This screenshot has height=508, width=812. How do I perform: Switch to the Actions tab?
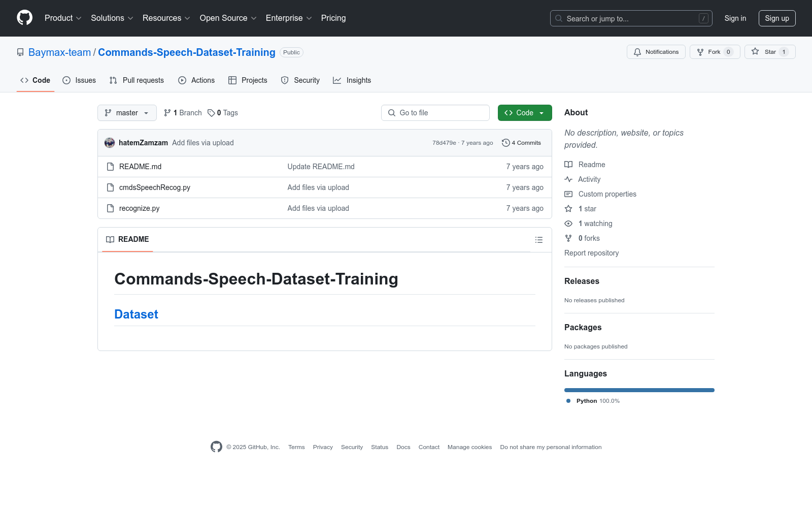pos(196,80)
